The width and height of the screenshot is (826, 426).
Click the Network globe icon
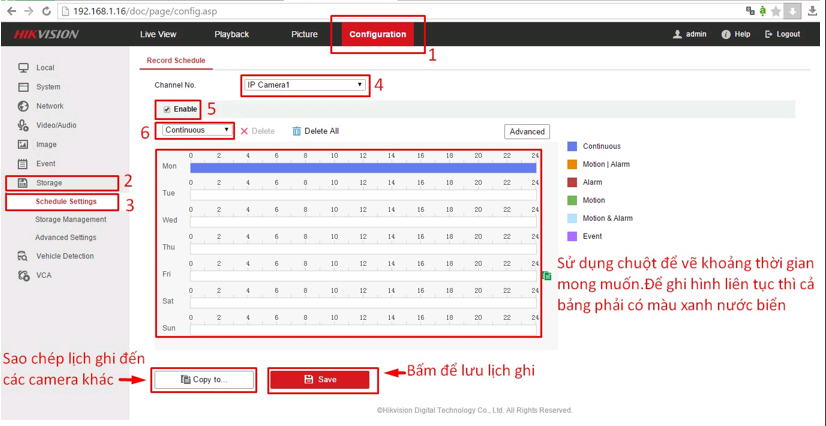22,106
